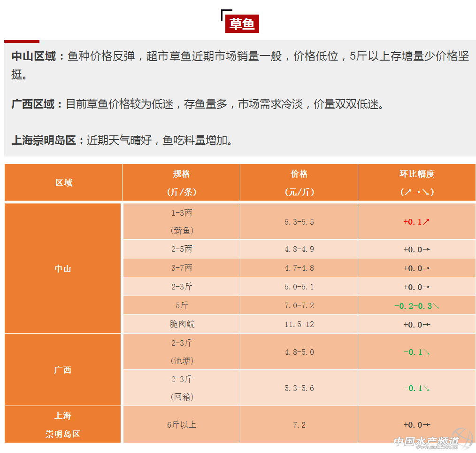Click the 11.5-12 price cell

(x=299, y=325)
